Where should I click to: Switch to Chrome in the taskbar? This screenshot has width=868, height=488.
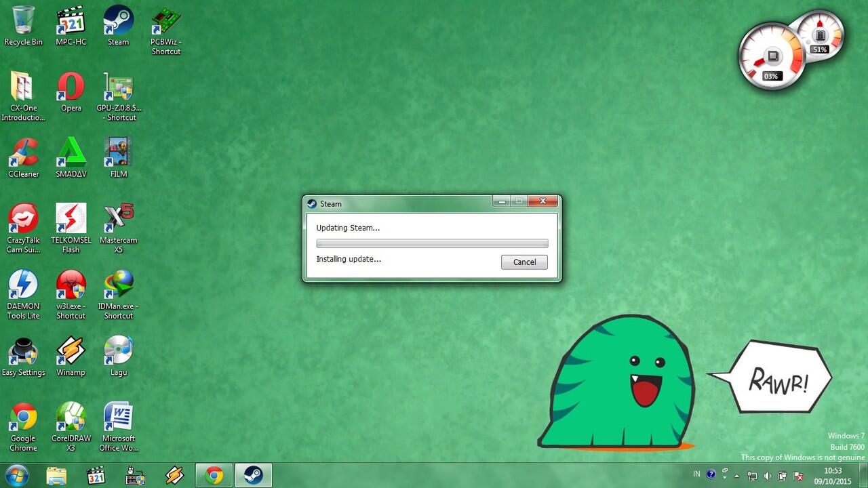point(214,476)
